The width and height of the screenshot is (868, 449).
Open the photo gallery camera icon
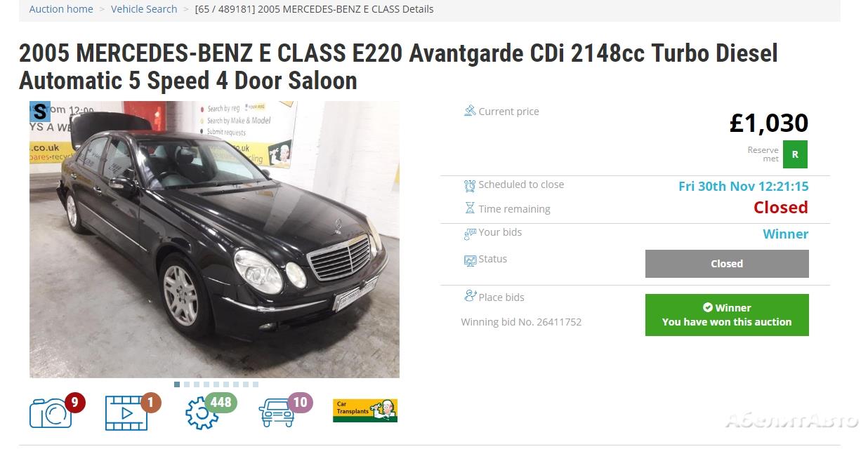tap(51, 413)
